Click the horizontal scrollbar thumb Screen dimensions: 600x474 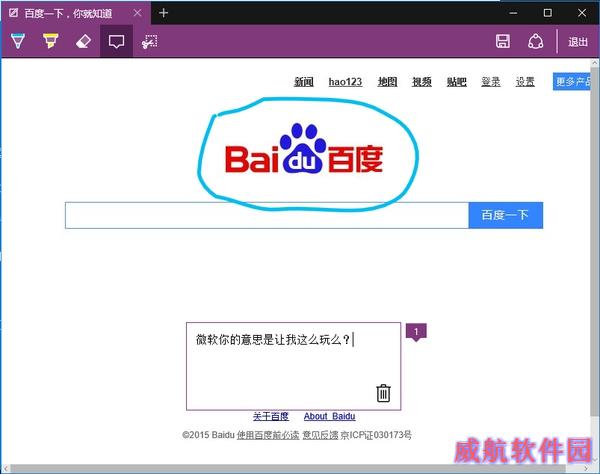click(288, 468)
